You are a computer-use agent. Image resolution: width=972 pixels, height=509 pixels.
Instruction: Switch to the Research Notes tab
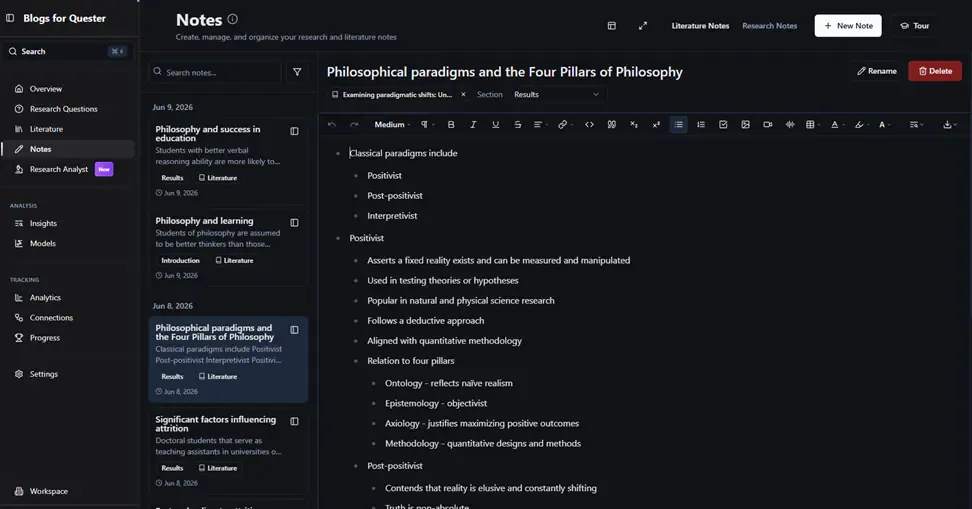click(769, 26)
